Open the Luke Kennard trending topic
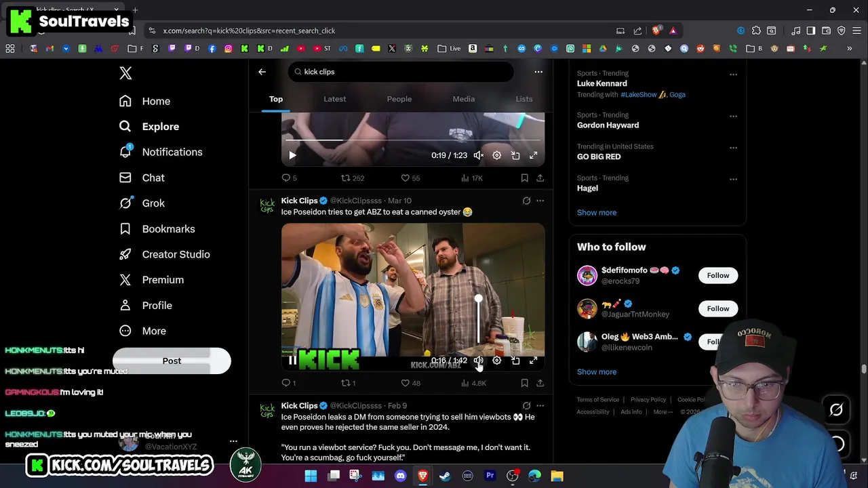Screen dimensions: 868x488 point(602,83)
